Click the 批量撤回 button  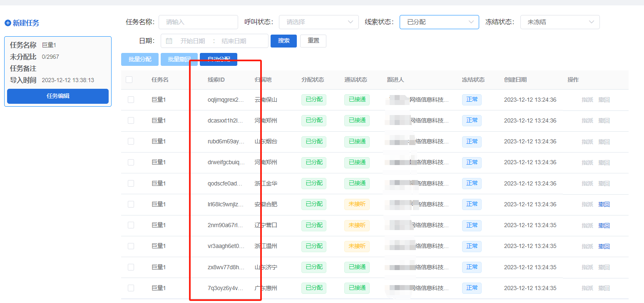coord(179,60)
